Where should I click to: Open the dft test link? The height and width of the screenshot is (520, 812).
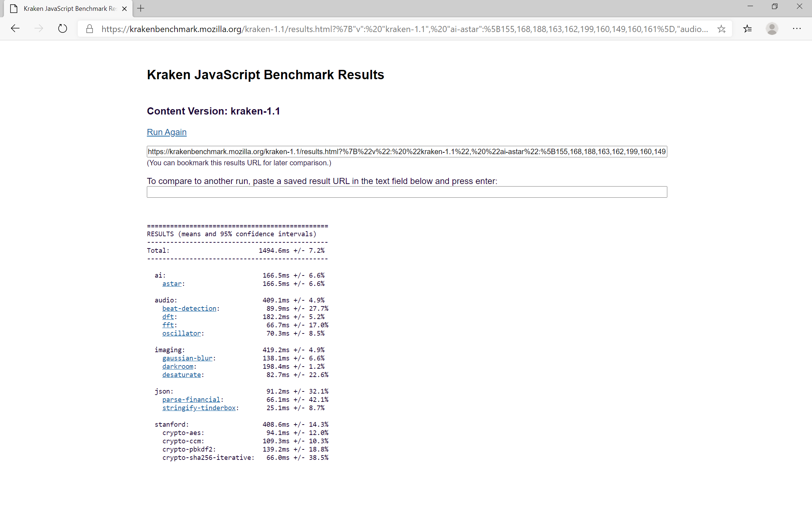pyautogui.click(x=168, y=317)
